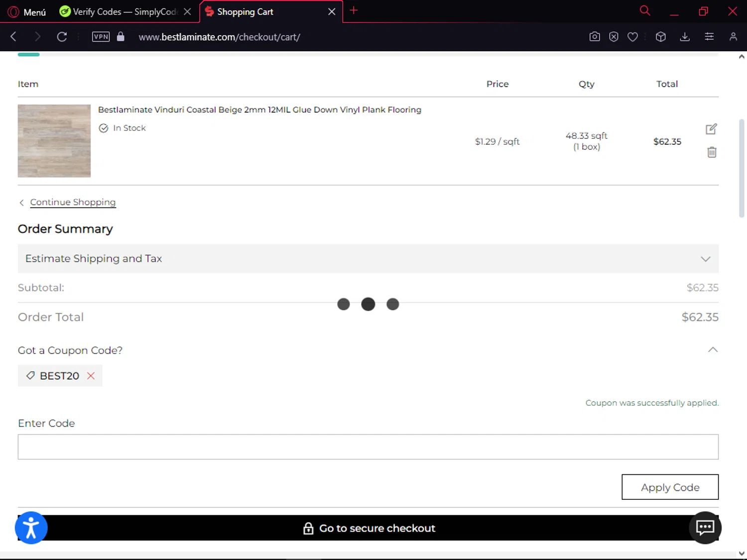Collapse the Got a Coupon Code section
The width and height of the screenshot is (747, 560).
[x=713, y=350]
